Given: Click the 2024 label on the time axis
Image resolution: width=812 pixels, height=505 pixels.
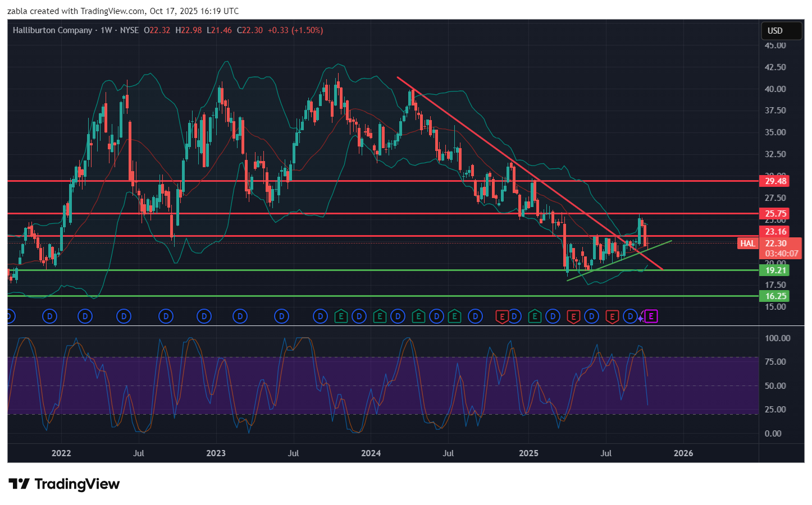Looking at the screenshot, I should click(371, 453).
